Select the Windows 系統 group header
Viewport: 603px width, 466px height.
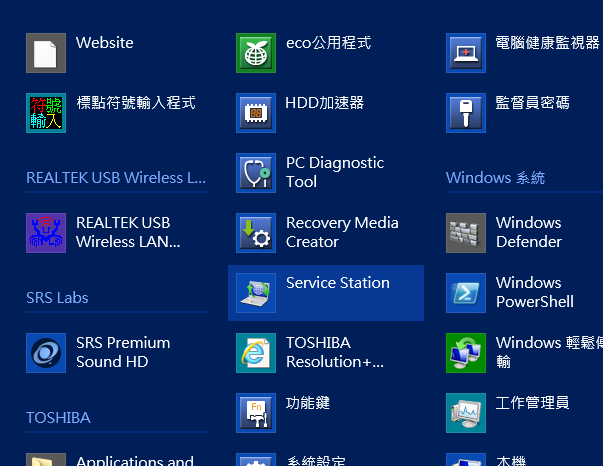pos(495,178)
